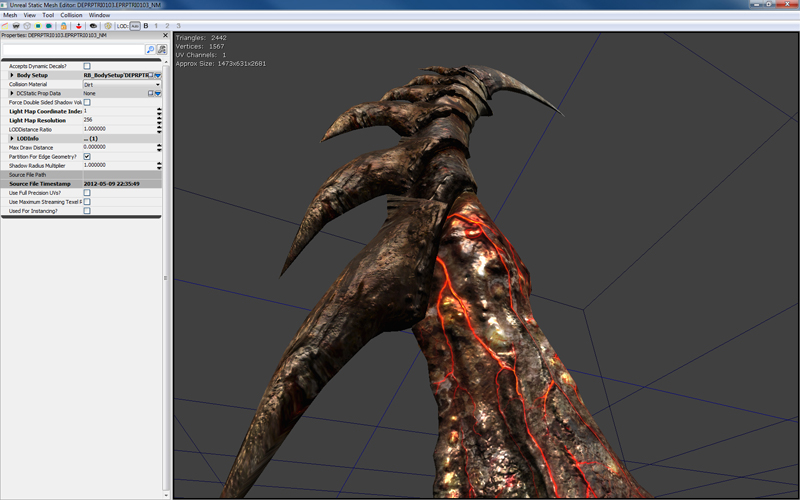Image resolution: width=800 pixels, height=500 pixels.
Task: Click the Triangles: 2442 stat text
Action: tap(201, 38)
